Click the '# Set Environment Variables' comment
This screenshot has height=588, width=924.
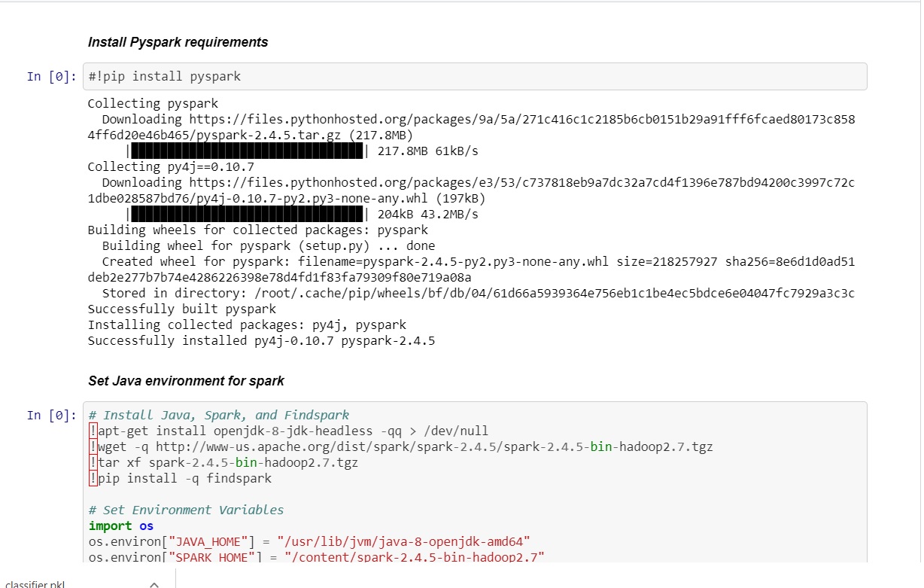click(x=186, y=510)
